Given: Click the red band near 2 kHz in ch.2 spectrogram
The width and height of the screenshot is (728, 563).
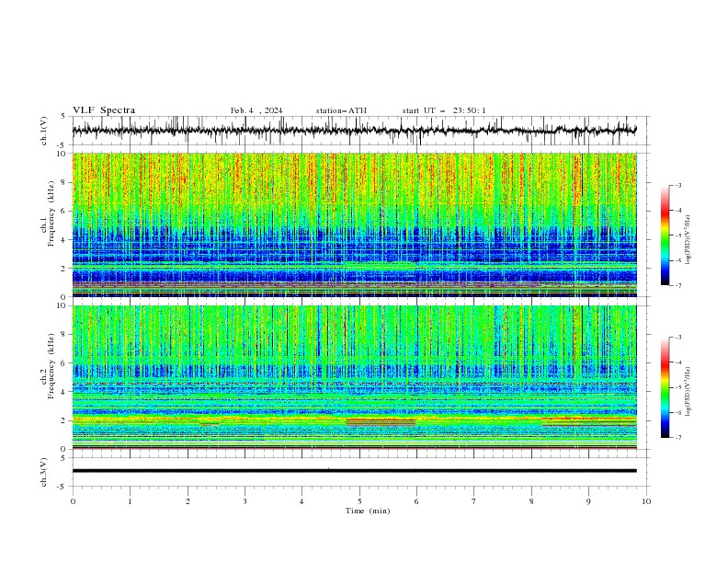Looking at the screenshot, I should tap(381, 422).
